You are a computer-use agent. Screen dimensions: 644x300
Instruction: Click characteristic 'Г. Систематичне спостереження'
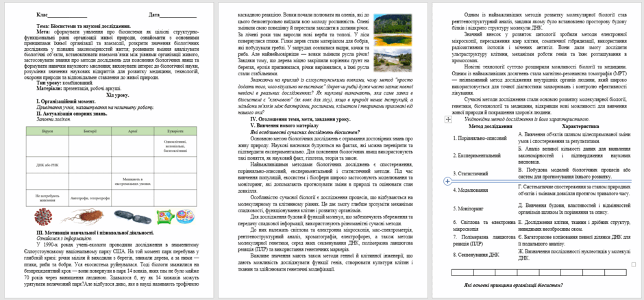tap(573, 190)
